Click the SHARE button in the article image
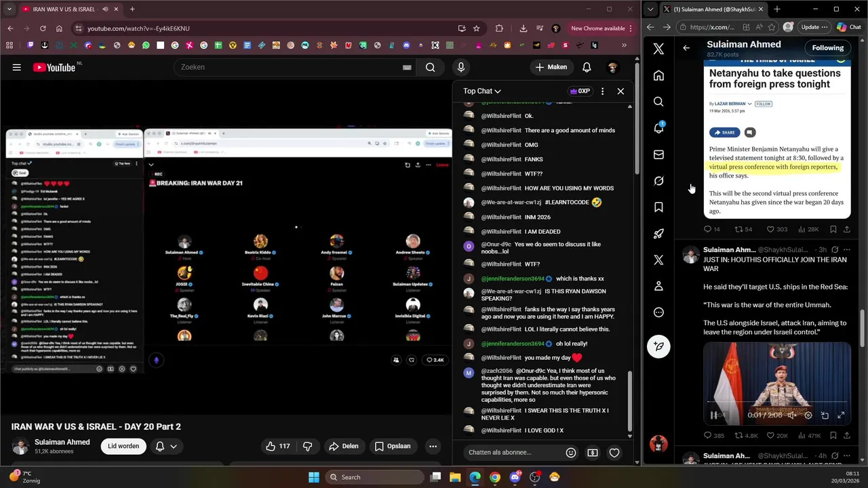 tap(724, 132)
